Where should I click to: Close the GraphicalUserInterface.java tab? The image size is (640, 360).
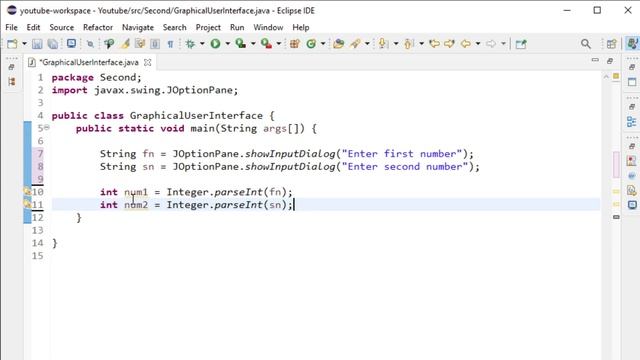coord(148,62)
